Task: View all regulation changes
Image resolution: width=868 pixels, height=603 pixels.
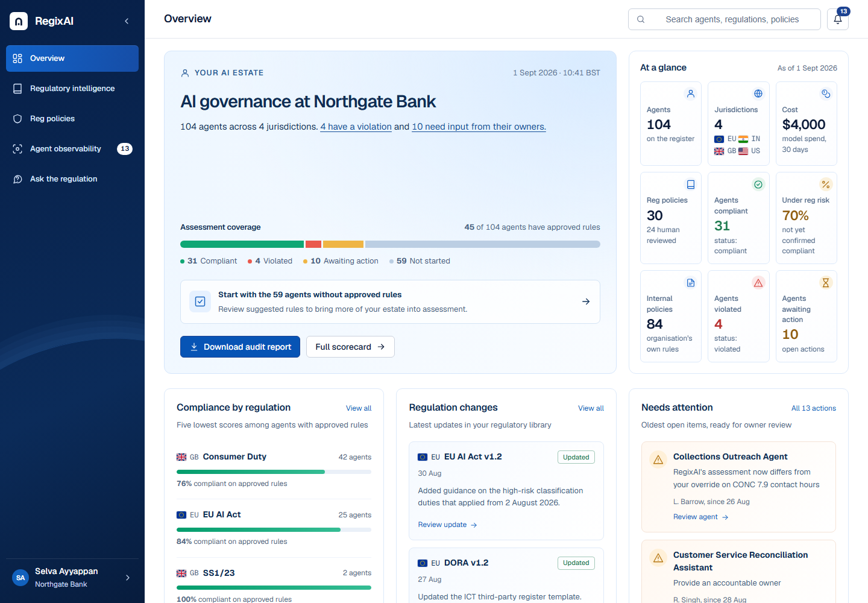Action: [x=591, y=408]
